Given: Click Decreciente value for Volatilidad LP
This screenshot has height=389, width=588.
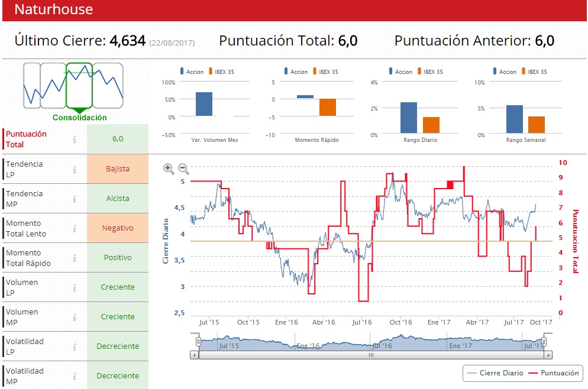Looking at the screenshot, I should [118, 346].
